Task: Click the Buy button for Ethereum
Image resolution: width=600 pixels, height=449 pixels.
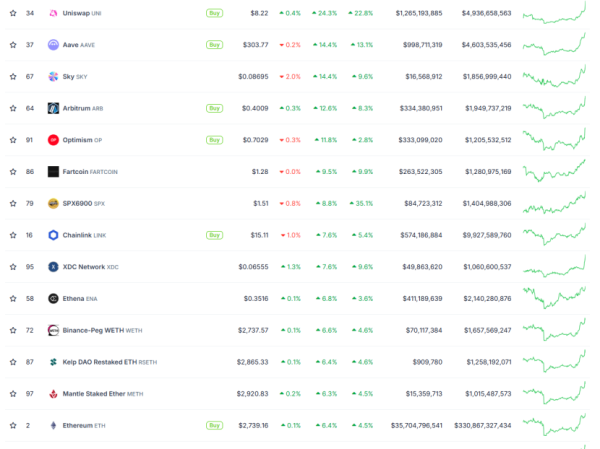Action: coord(214,425)
